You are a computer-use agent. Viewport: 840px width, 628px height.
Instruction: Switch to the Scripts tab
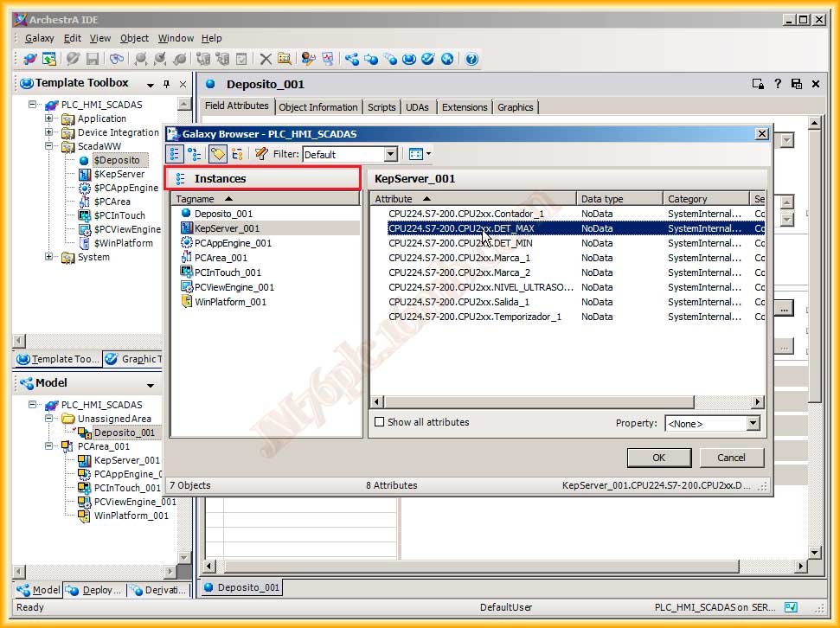382,107
